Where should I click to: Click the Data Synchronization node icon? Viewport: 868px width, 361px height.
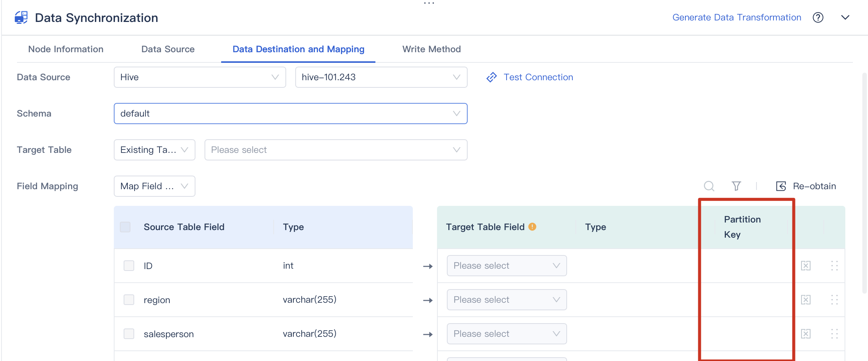tap(21, 17)
